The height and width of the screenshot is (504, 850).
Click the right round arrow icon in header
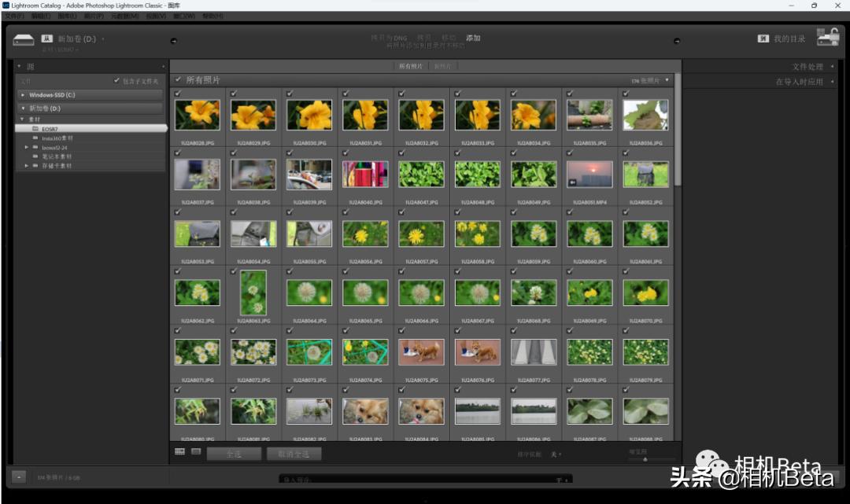pyautogui.click(x=676, y=41)
